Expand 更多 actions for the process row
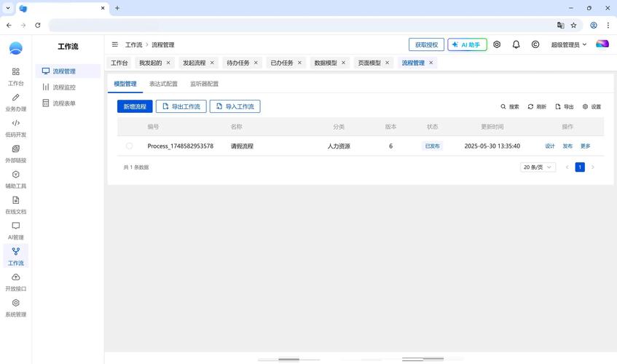Screen dimensions: 617x364 point(585,146)
